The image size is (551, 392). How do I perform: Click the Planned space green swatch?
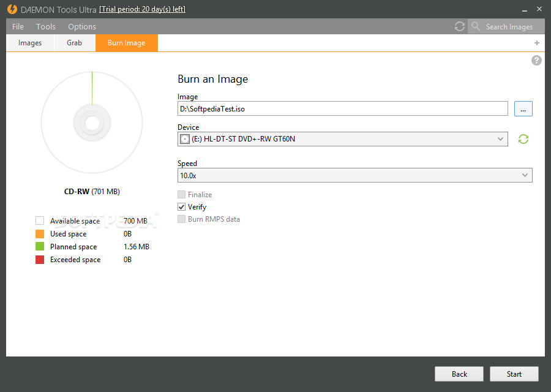coord(40,246)
